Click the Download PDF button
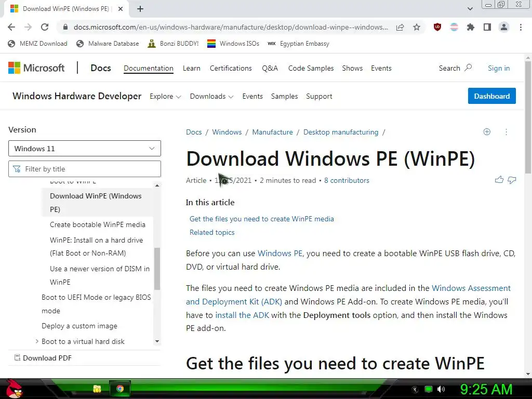 point(43,358)
